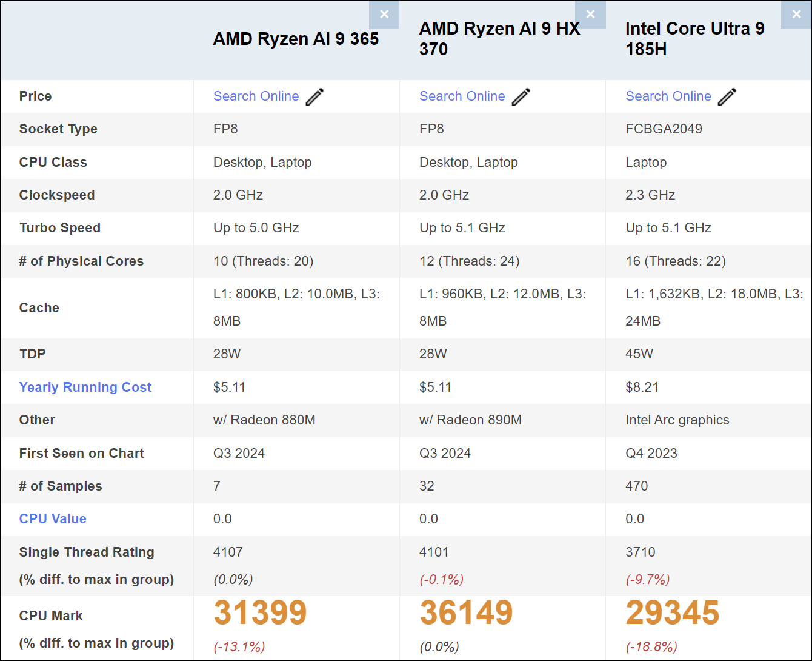Select the $8.21 yearly cost value
The image size is (812, 661).
coord(642,387)
